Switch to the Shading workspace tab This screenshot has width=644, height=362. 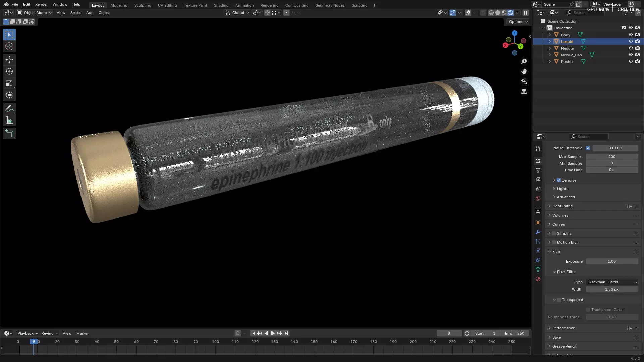tap(221, 5)
